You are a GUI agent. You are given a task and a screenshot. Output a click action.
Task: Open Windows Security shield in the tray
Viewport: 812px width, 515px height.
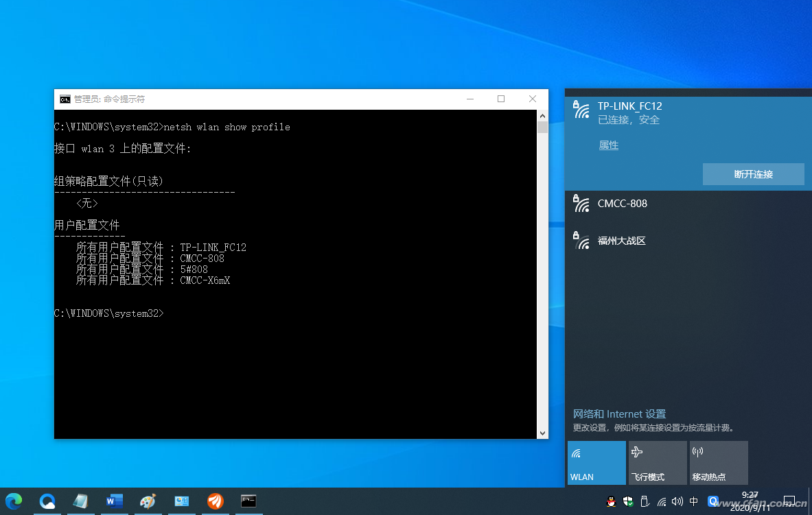pos(628,501)
